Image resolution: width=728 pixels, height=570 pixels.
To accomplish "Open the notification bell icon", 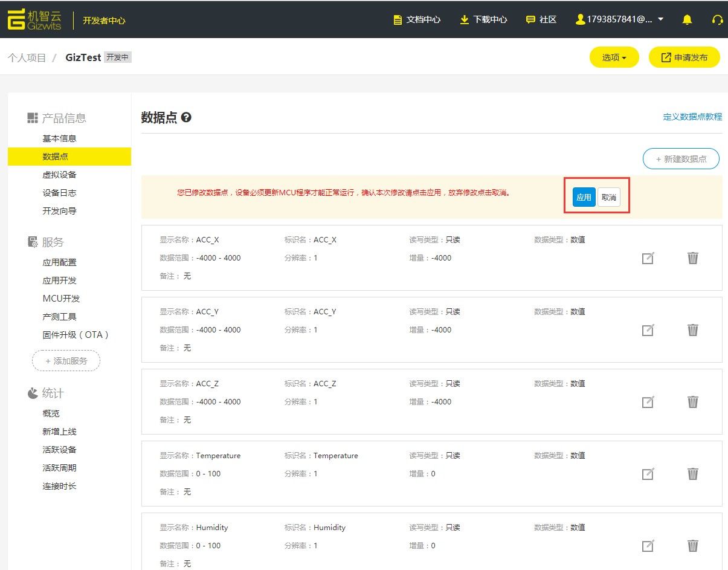I will point(687,19).
